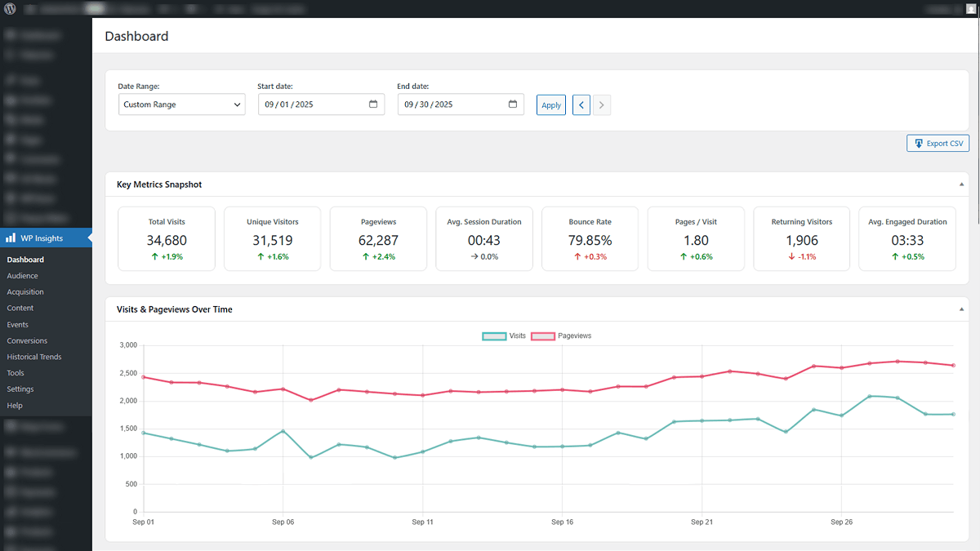Image resolution: width=980 pixels, height=551 pixels.
Task: Click the user avatar icon in admin bar
Action: (971, 8)
